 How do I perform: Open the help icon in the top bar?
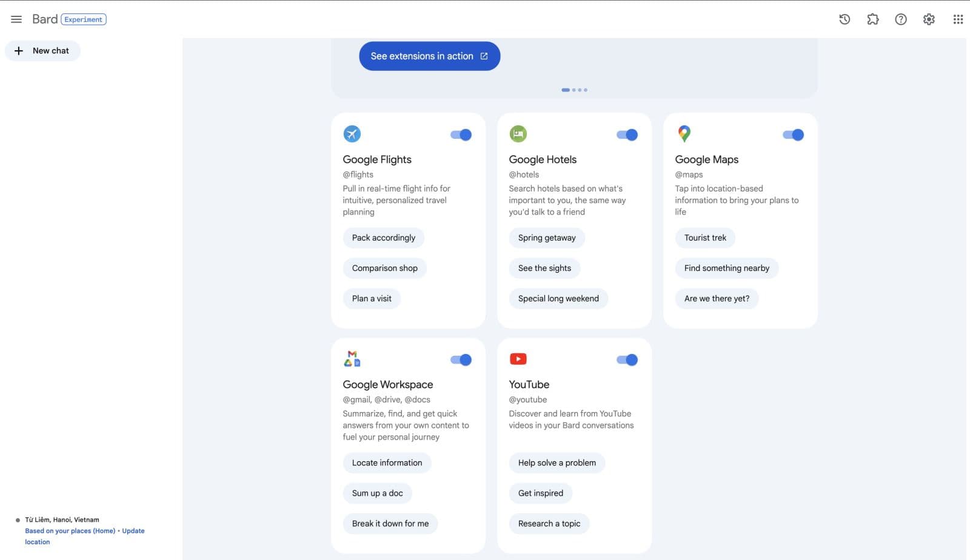coord(901,19)
